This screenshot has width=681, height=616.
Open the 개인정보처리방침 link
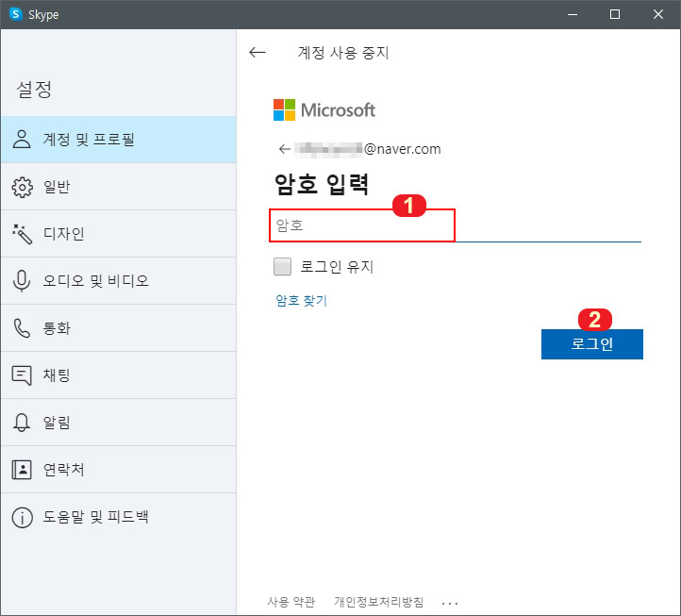coord(379,602)
